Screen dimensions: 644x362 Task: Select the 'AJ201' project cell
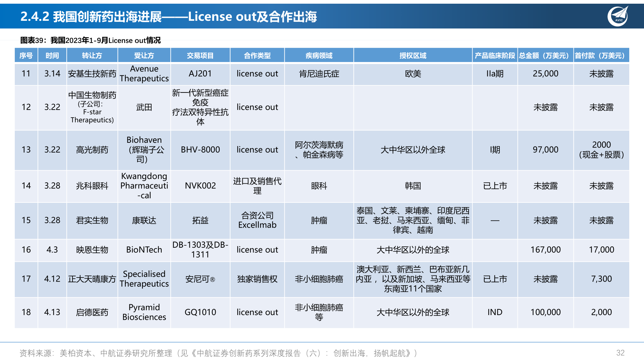[200, 74]
